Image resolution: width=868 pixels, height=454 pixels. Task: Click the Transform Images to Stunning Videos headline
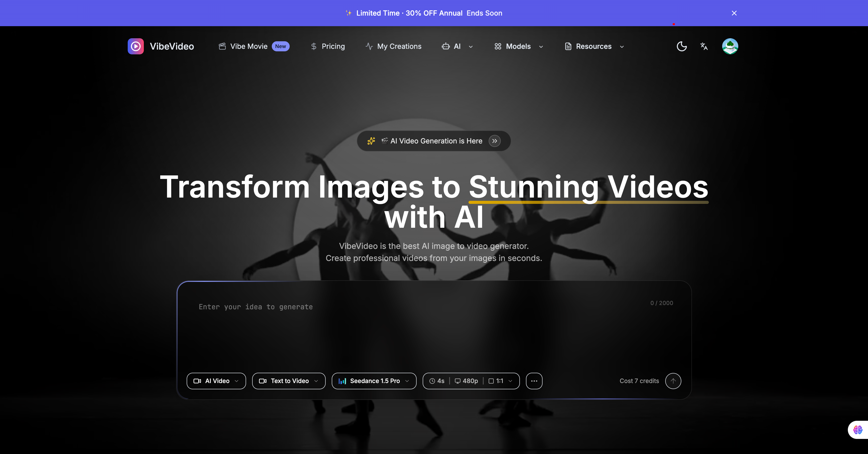434,201
